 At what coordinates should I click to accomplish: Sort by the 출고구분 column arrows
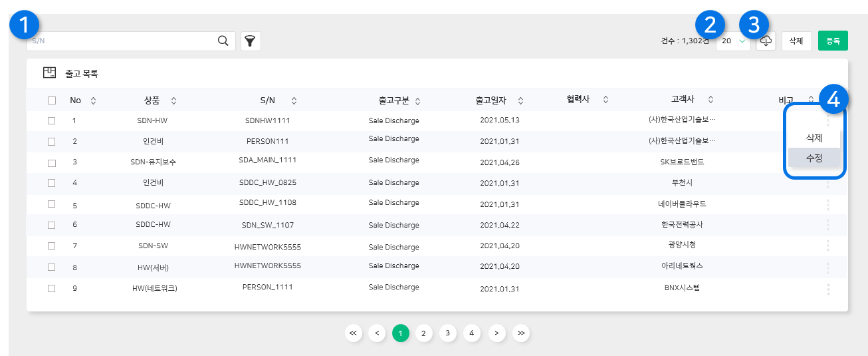coord(417,101)
